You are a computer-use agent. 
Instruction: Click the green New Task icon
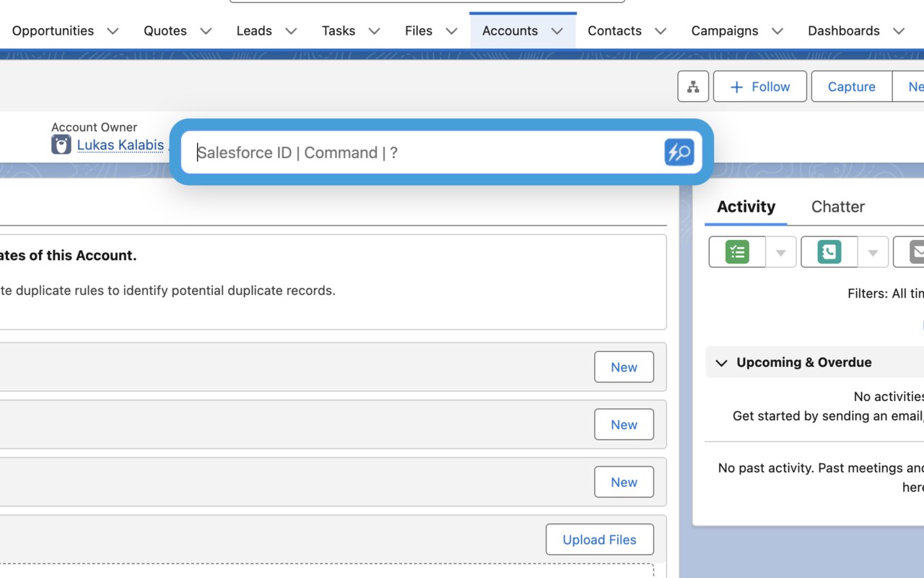[737, 252]
